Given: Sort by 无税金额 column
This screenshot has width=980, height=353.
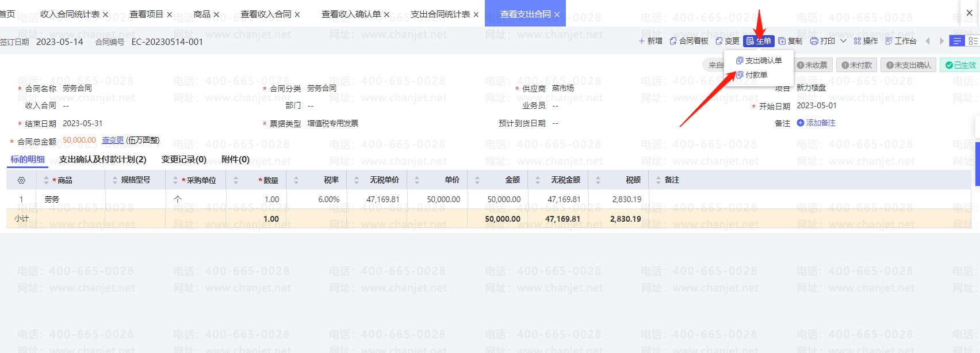Looking at the screenshot, I should (538, 180).
